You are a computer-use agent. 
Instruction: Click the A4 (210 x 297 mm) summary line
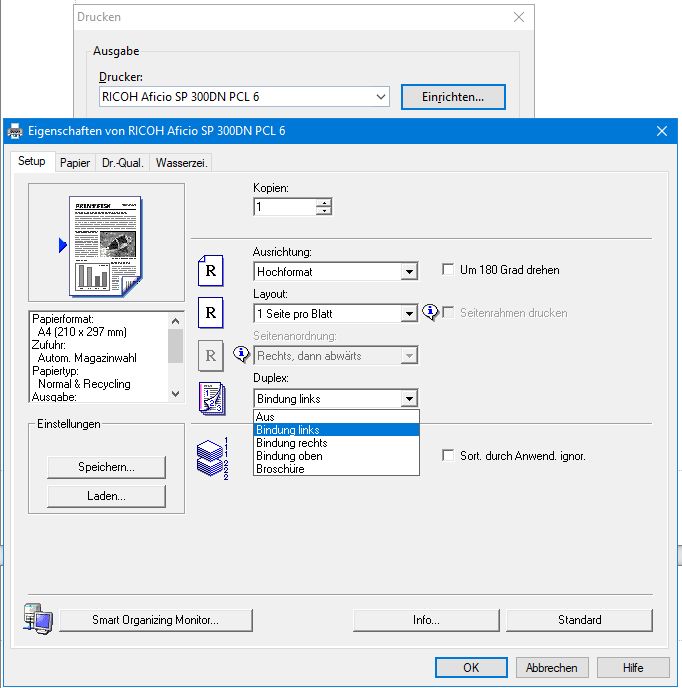[x=82, y=332]
